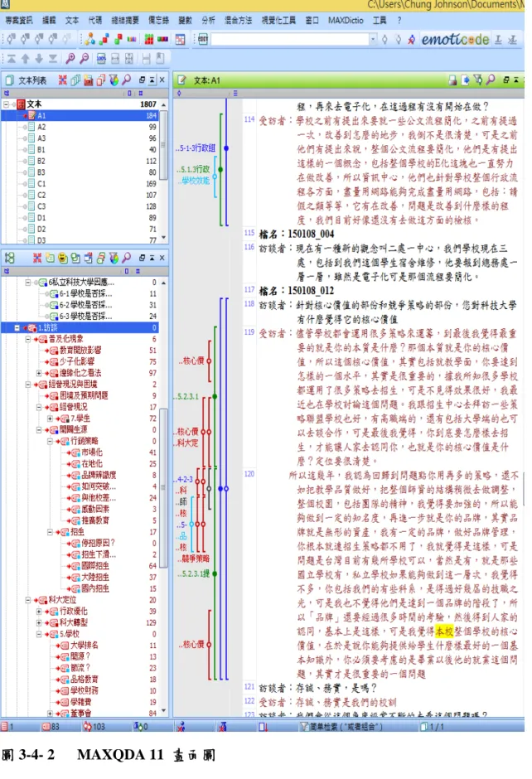
Task: Click the print icon in text browser header
Action: point(452,80)
